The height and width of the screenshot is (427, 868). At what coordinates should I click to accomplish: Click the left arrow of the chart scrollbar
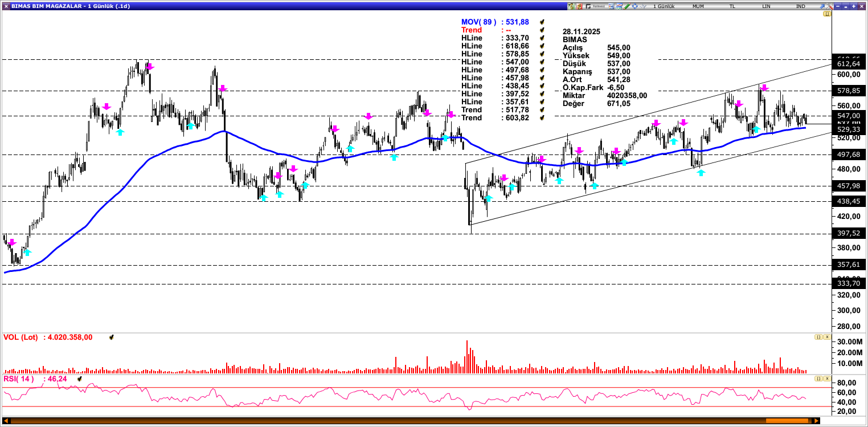[x=6, y=421]
